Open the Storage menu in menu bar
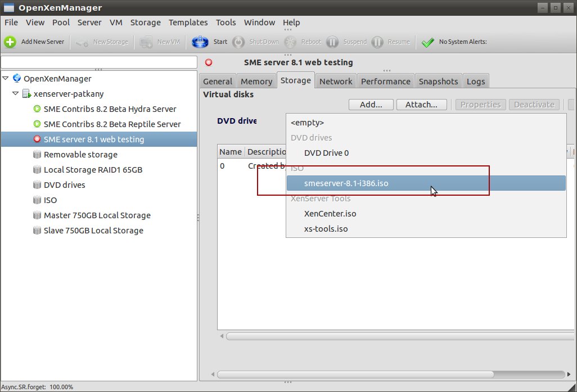 [x=145, y=22]
